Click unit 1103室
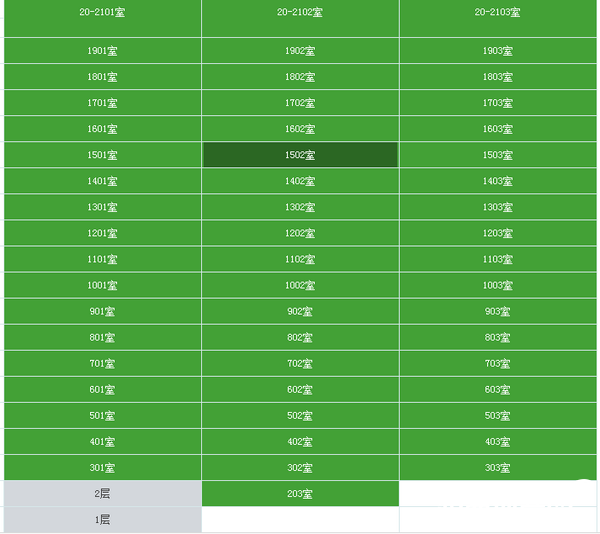600x534 pixels. [498, 259]
